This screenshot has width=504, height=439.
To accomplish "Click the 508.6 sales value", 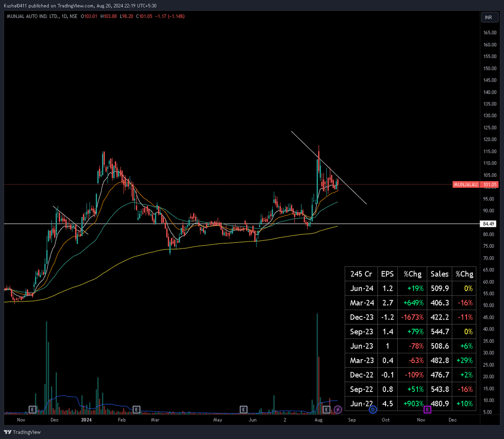I will [x=440, y=346].
